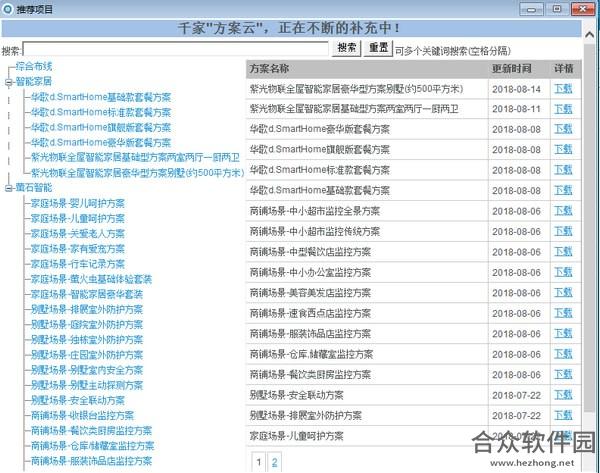600x473 pixels.
Task: Select the 智能家居 tree category label
Action: click(x=34, y=82)
